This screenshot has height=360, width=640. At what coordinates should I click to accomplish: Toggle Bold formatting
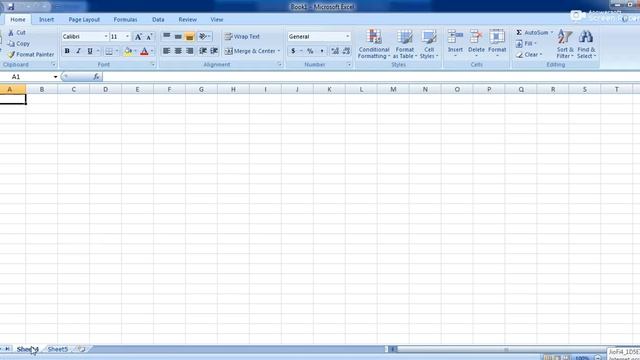[x=67, y=51]
